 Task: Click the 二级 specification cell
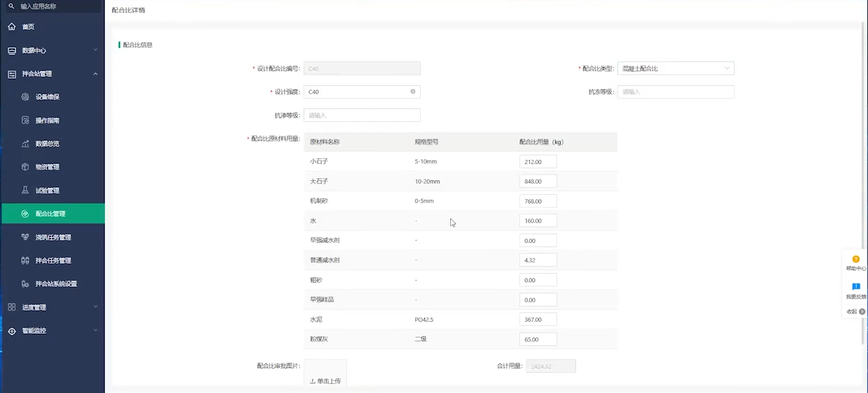[x=421, y=339]
